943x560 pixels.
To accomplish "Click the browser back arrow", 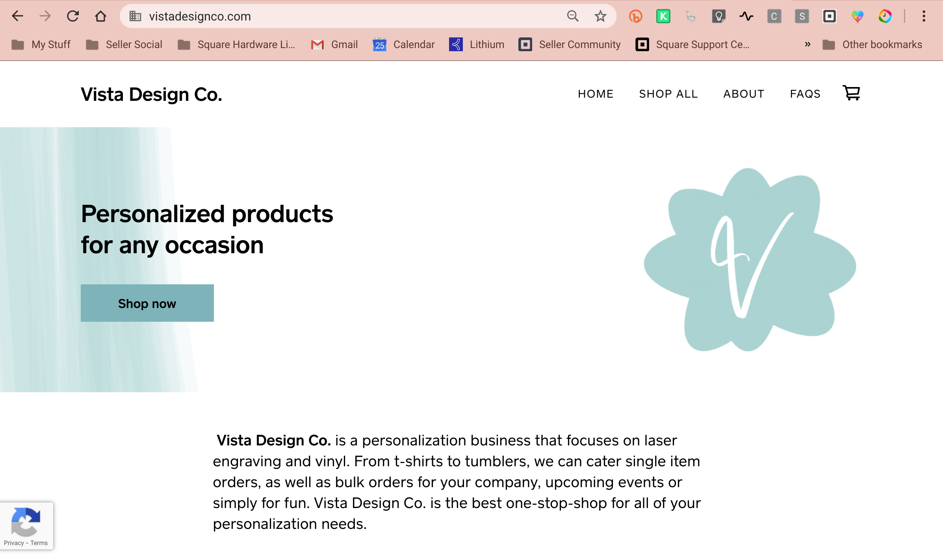I will coord(18,16).
